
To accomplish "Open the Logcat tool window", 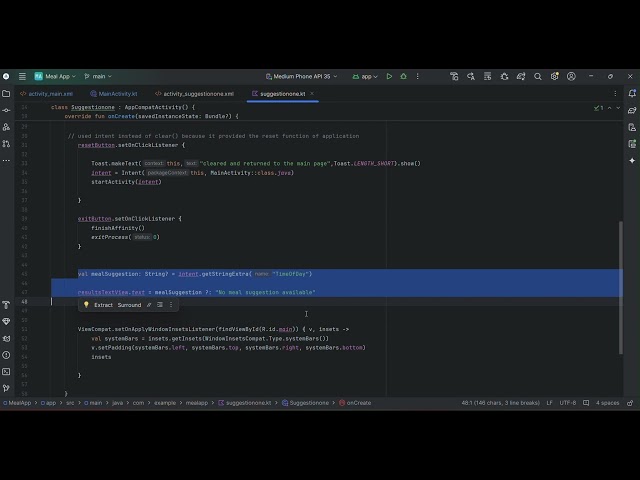I will (6, 338).
